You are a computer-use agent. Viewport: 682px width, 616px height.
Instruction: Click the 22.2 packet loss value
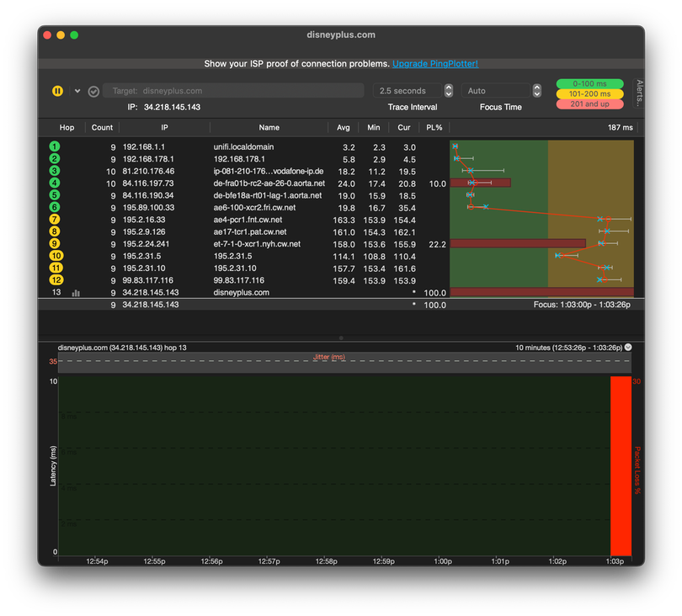click(438, 245)
